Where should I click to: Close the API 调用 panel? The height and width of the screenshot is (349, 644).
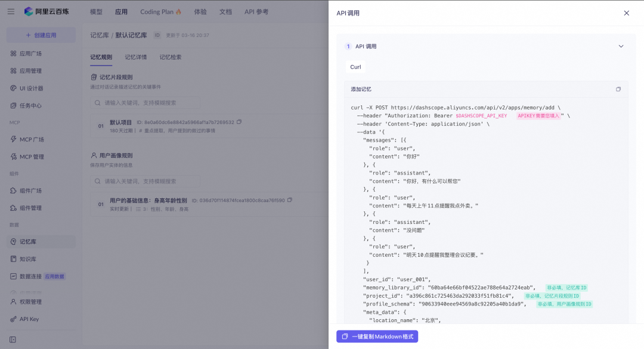[626, 13]
